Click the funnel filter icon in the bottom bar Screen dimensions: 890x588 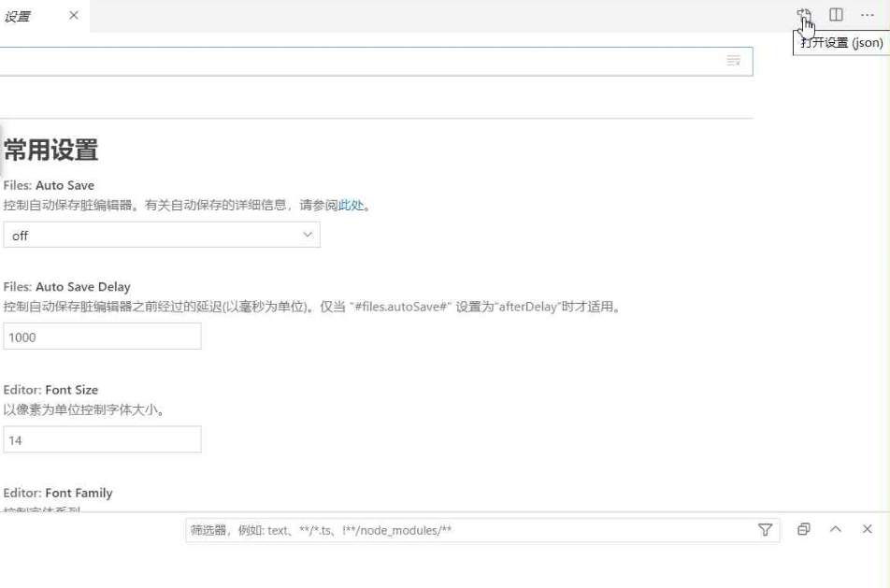click(765, 530)
